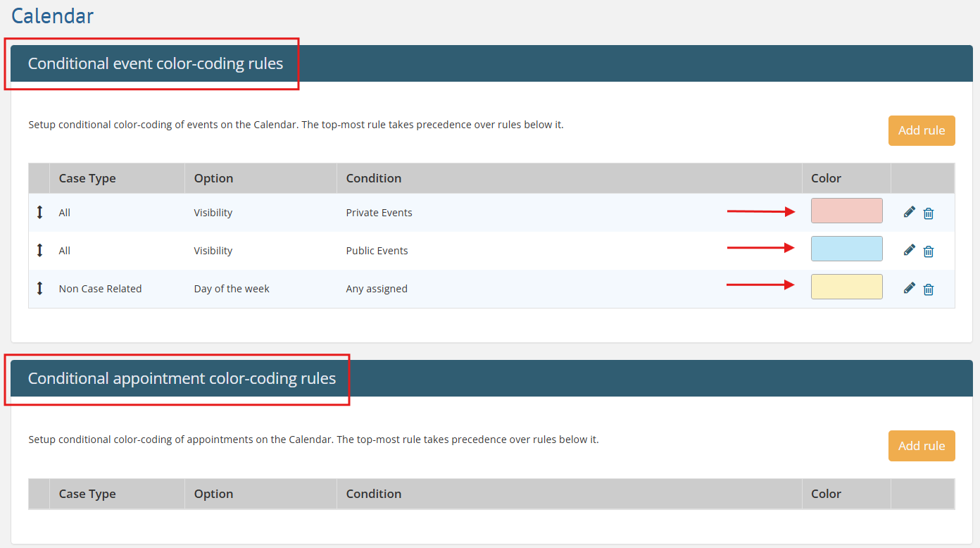980x548 pixels.
Task: Click Condition column header in appointments table
Action: tap(373, 494)
